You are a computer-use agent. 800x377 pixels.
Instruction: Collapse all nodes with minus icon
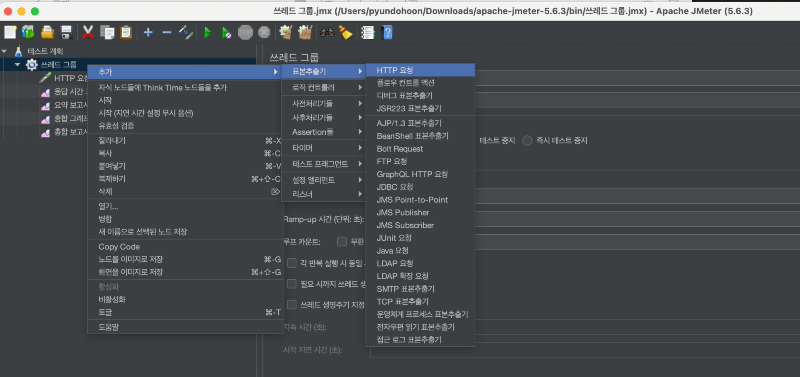point(166,33)
